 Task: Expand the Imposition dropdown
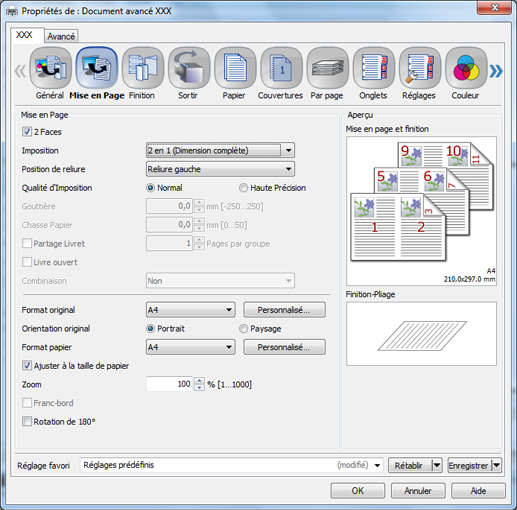tap(288, 150)
